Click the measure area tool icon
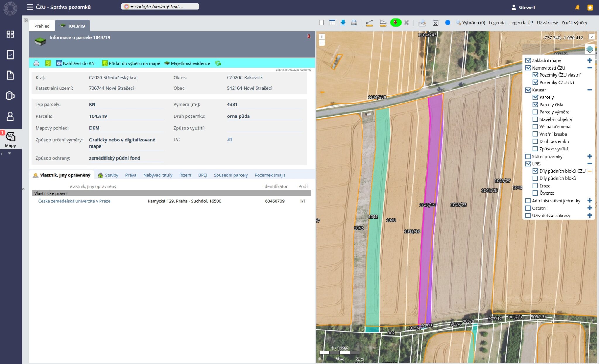Image resolution: width=599 pixels, height=364 pixels. point(383,23)
